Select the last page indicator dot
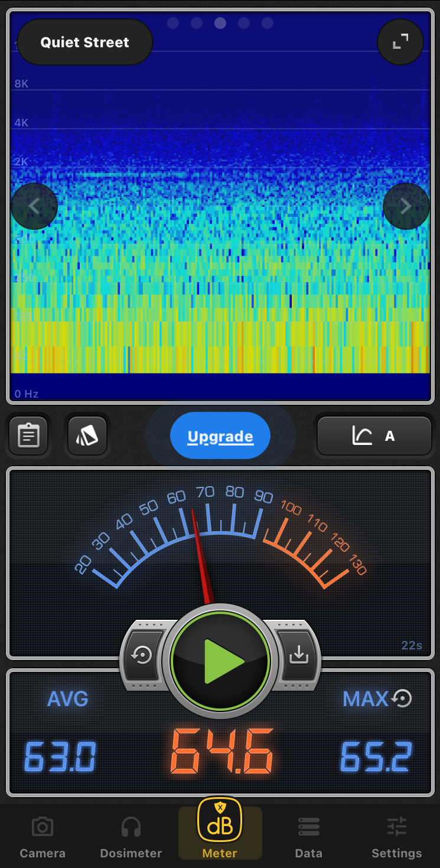The height and width of the screenshot is (868, 440). pyautogui.click(x=268, y=23)
